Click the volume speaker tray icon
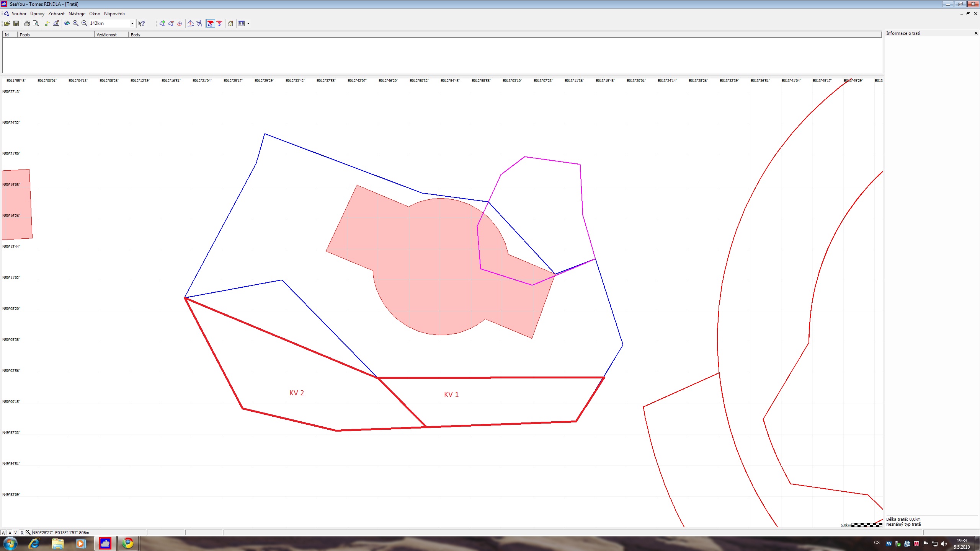 pyautogui.click(x=944, y=544)
